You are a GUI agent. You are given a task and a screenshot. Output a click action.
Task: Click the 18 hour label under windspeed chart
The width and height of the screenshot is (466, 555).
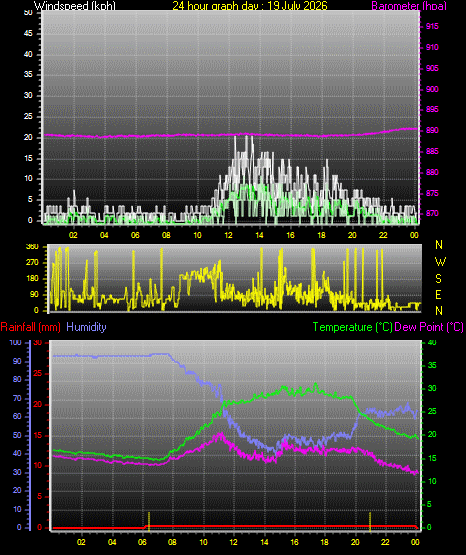(x=321, y=235)
